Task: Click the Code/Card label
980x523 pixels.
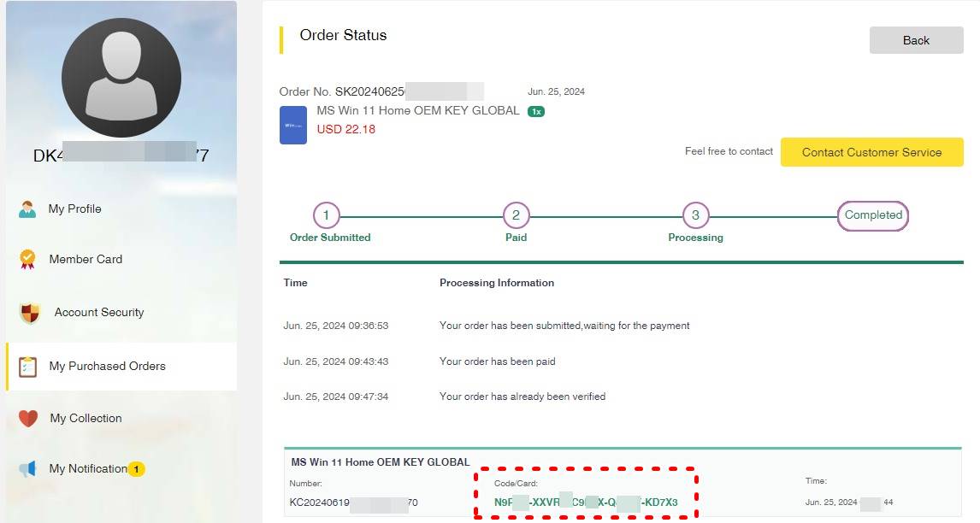Action: [516, 483]
